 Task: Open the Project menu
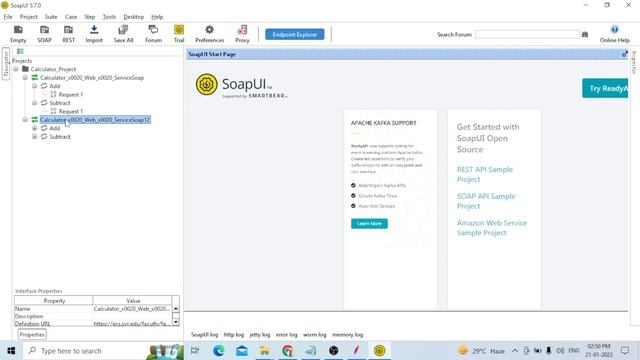[29, 17]
